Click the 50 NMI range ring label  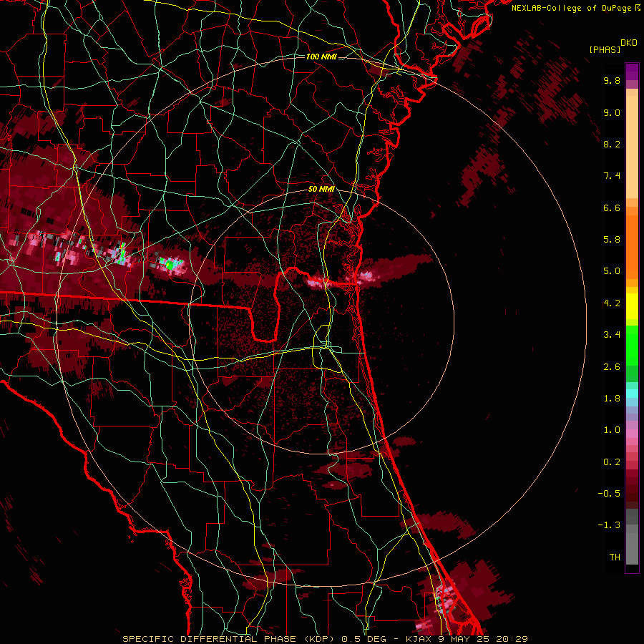coord(321,190)
